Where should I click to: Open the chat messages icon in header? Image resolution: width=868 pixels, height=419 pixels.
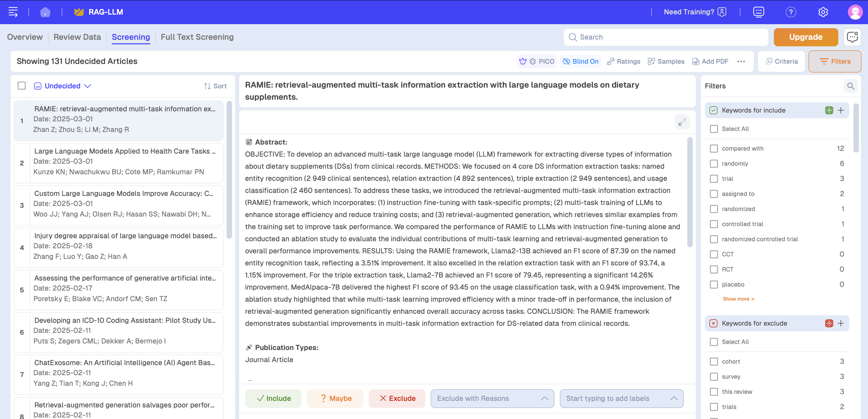(x=758, y=12)
